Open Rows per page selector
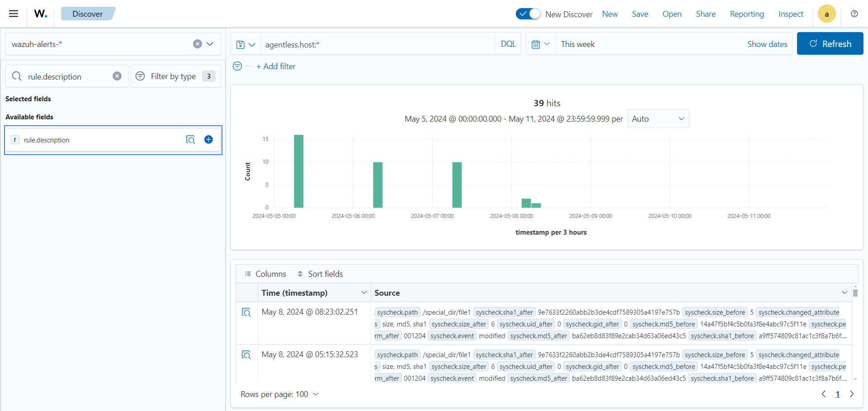 [x=279, y=394]
